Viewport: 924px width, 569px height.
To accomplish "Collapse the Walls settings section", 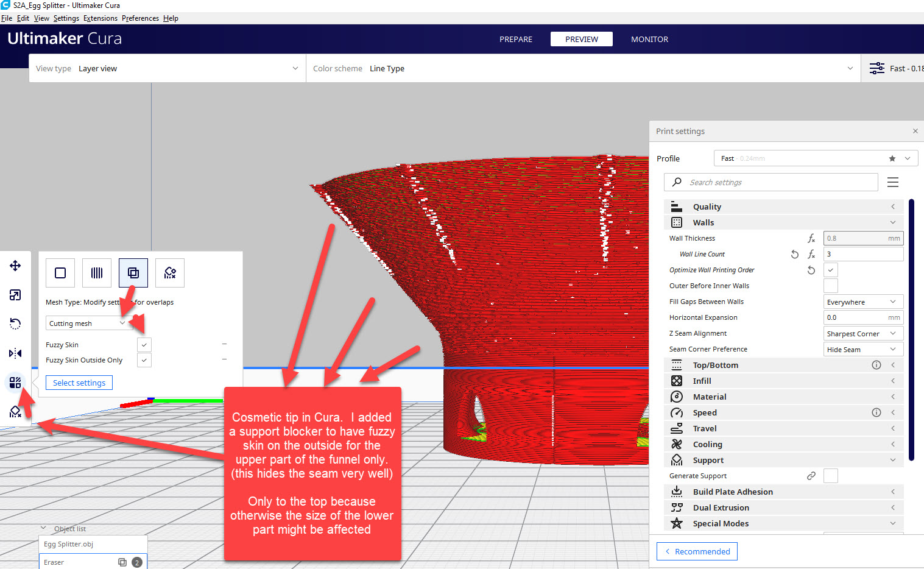I will pos(783,222).
